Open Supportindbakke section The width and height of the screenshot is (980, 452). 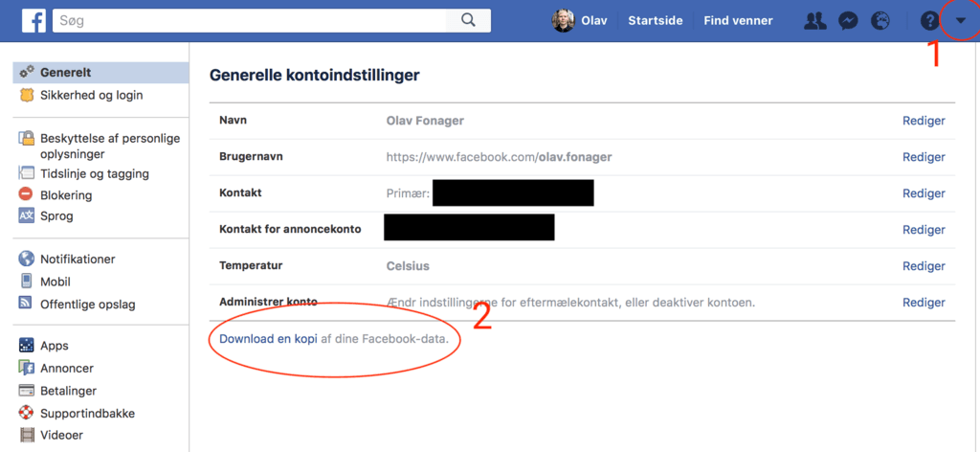click(87, 414)
